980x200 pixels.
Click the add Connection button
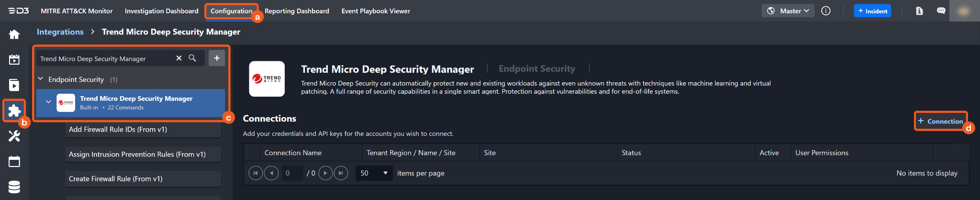click(x=940, y=121)
